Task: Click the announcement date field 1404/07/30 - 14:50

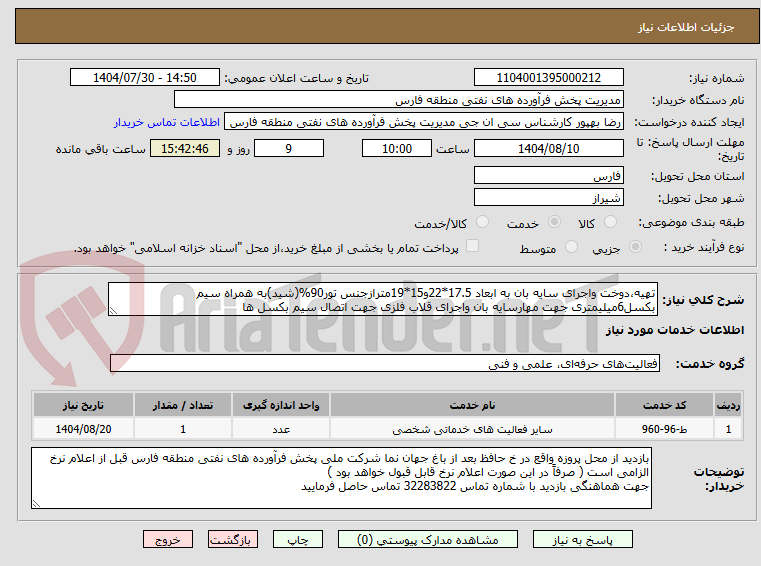Action: tap(145, 78)
